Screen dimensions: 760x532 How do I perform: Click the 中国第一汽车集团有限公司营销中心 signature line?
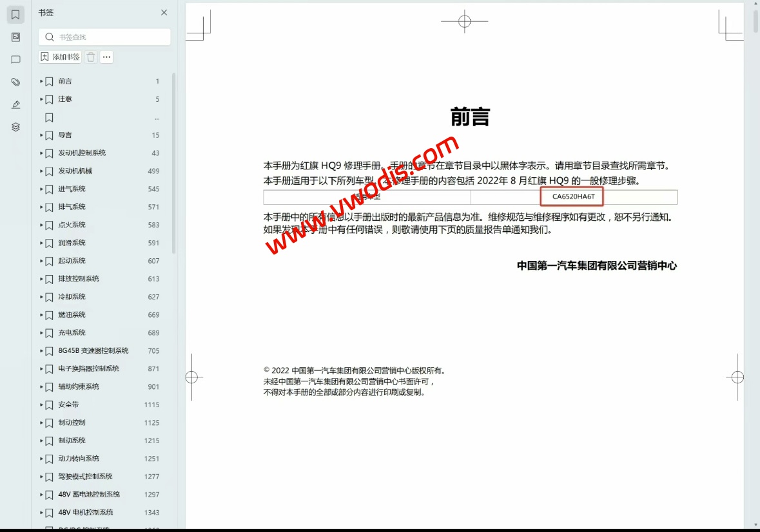(x=597, y=265)
